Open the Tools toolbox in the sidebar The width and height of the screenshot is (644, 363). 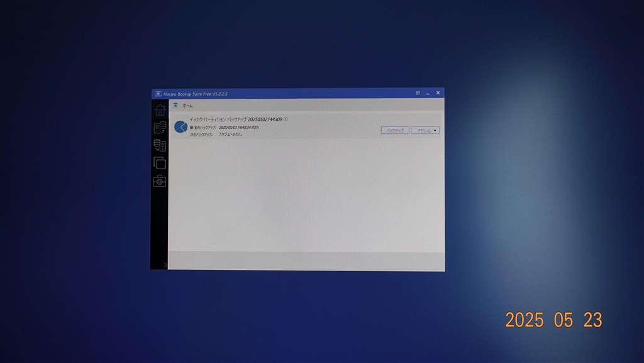pos(160,181)
